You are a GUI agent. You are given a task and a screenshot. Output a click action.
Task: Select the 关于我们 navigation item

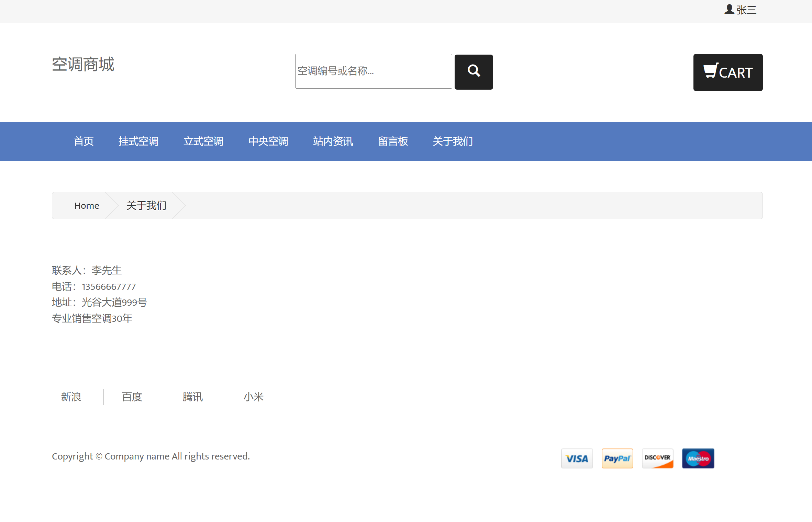pos(453,141)
